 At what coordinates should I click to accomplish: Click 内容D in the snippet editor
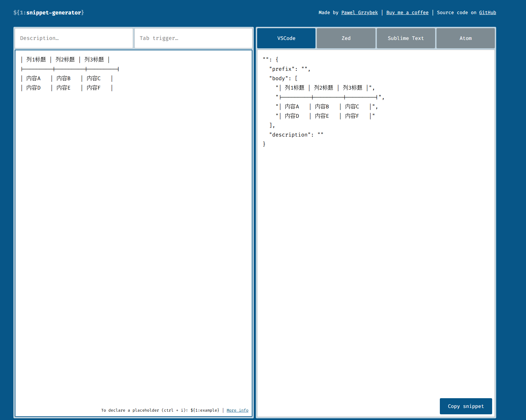[x=34, y=88]
